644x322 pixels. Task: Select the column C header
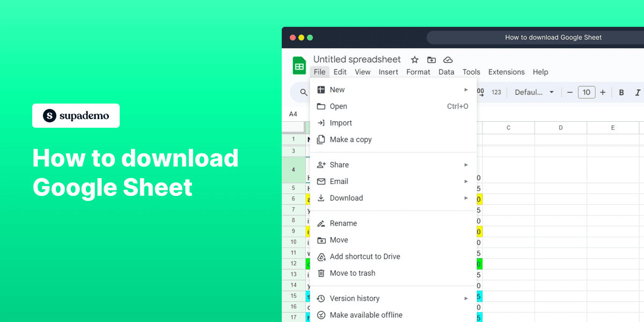pyautogui.click(x=508, y=127)
